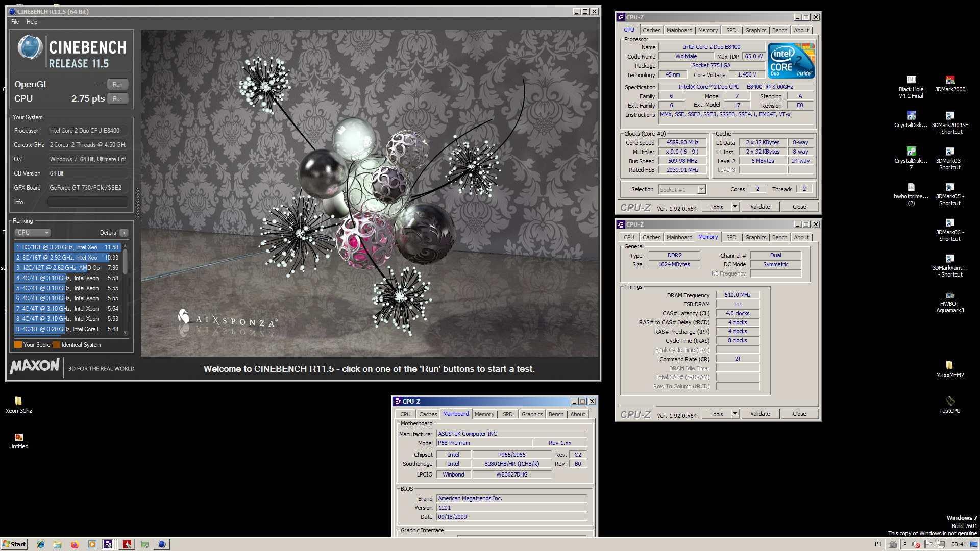Launch Internet Explorer from the taskbar
Viewport: 980px width, 551px height.
click(41, 544)
